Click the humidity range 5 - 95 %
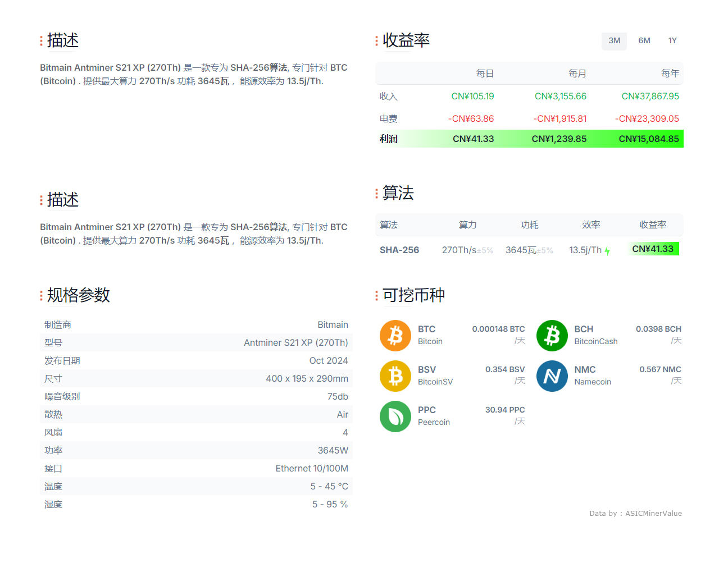 pos(330,505)
